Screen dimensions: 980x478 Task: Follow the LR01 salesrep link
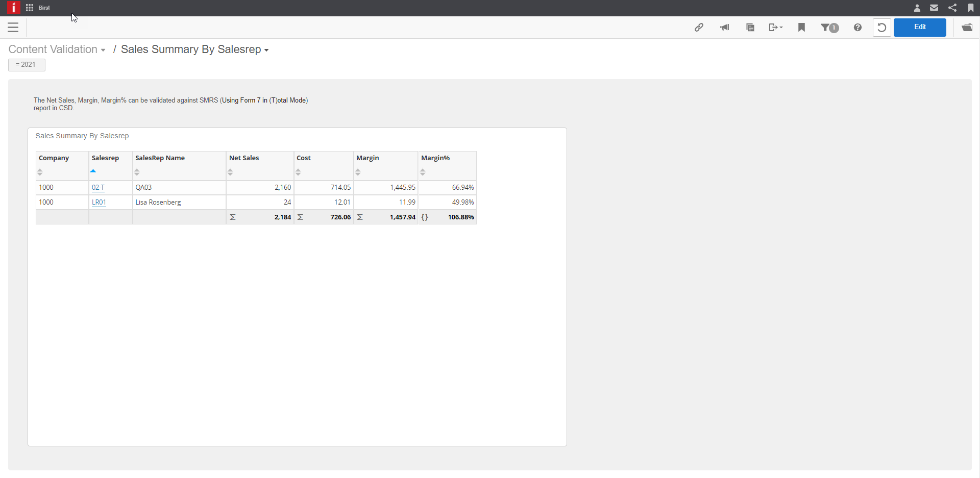pyautogui.click(x=99, y=202)
